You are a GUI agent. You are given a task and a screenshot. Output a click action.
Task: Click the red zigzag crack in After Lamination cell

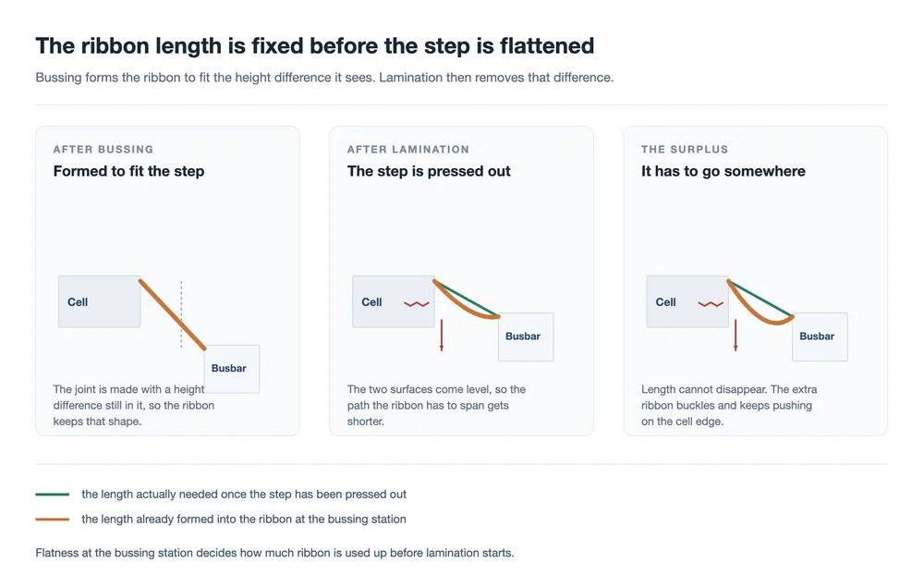(417, 304)
